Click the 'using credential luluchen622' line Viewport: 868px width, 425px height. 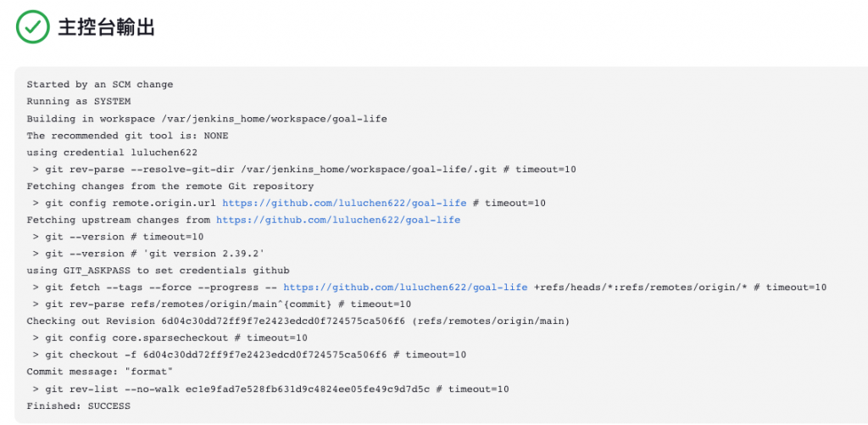112,153
